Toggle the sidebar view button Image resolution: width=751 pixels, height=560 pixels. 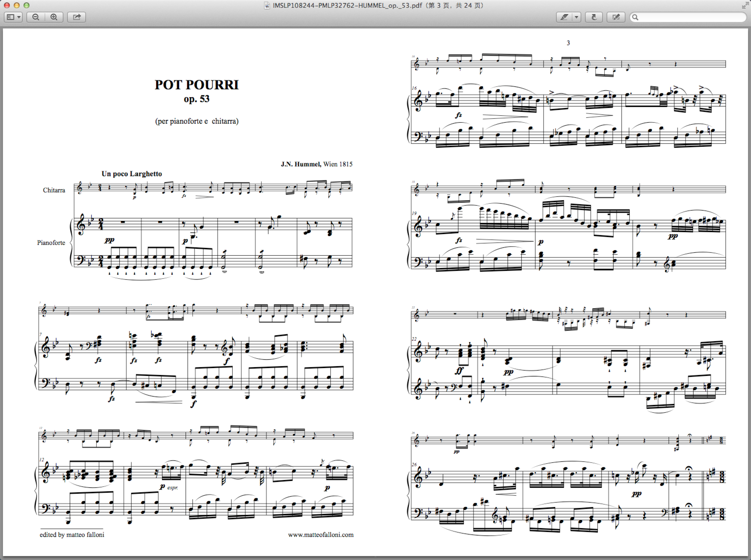(x=11, y=17)
